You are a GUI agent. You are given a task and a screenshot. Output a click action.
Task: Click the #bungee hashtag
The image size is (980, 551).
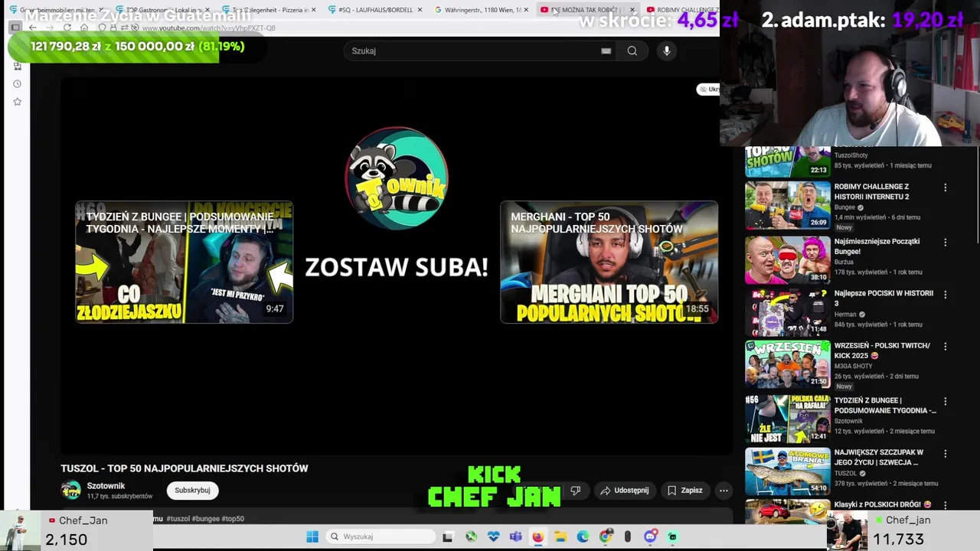point(205,519)
